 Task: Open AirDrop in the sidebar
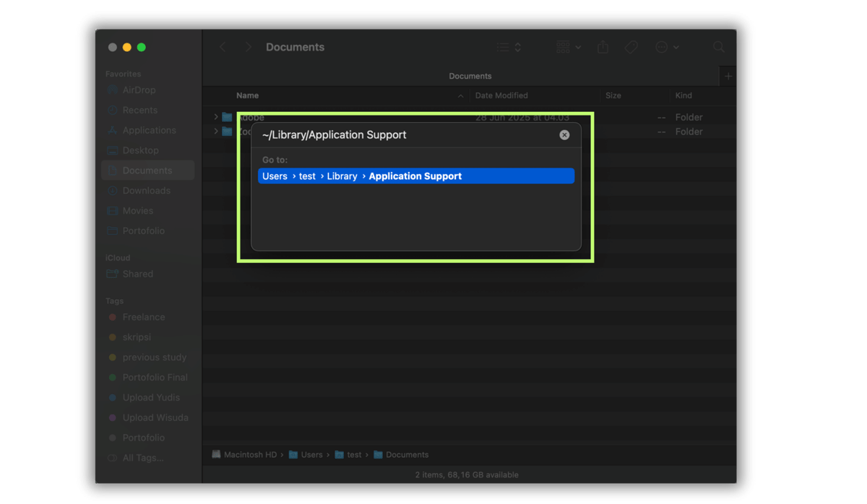[148, 90]
